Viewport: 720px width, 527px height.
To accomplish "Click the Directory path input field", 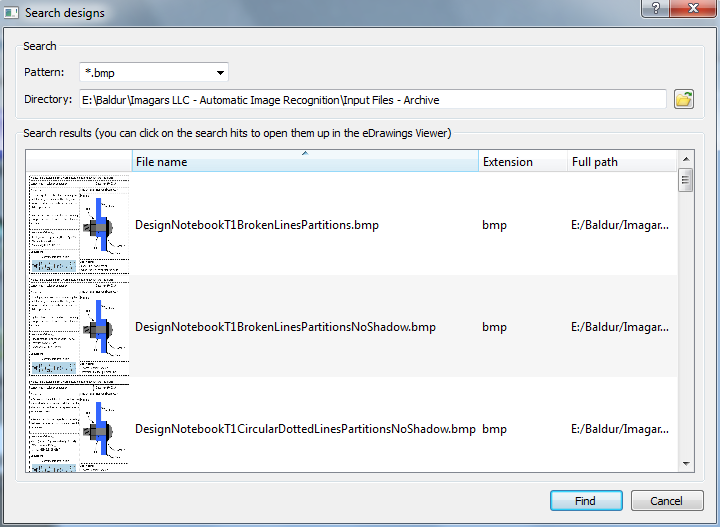I will pyautogui.click(x=372, y=99).
